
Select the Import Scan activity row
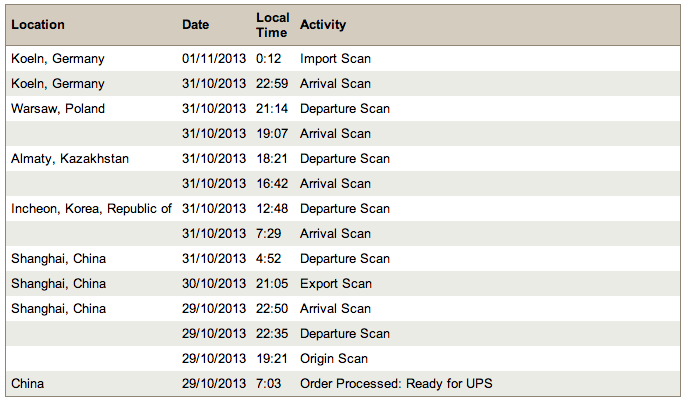[343, 59]
